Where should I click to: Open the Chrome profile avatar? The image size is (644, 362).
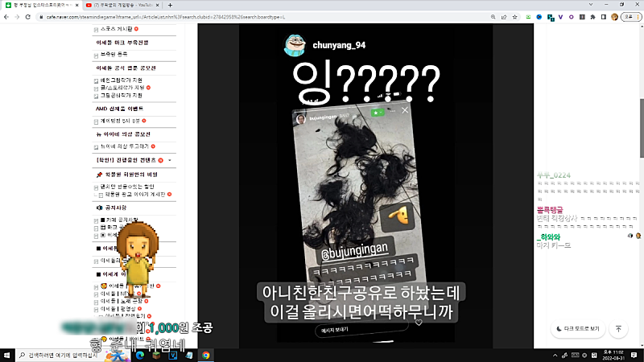coord(614,17)
